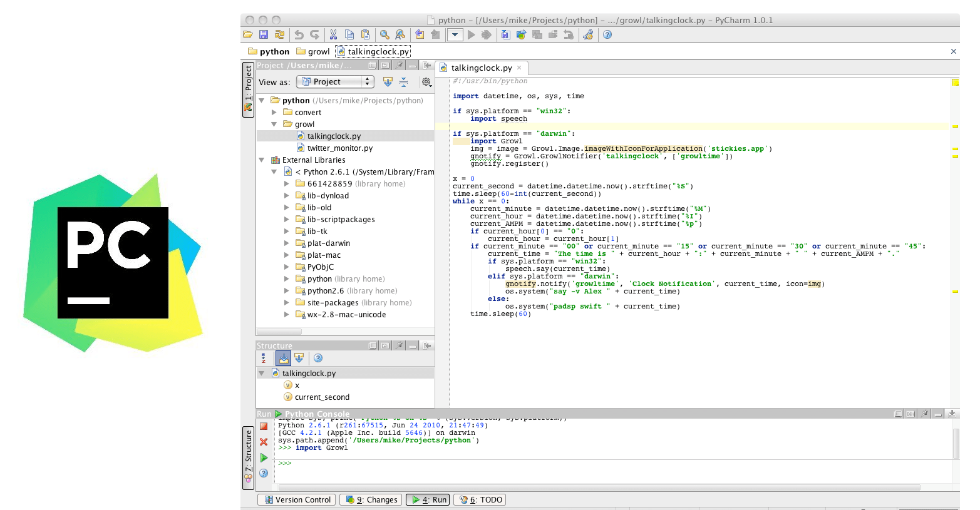The image size is (980, 510).
Task: Open the run configuration dropdown arrow
Action: point(455,34)
